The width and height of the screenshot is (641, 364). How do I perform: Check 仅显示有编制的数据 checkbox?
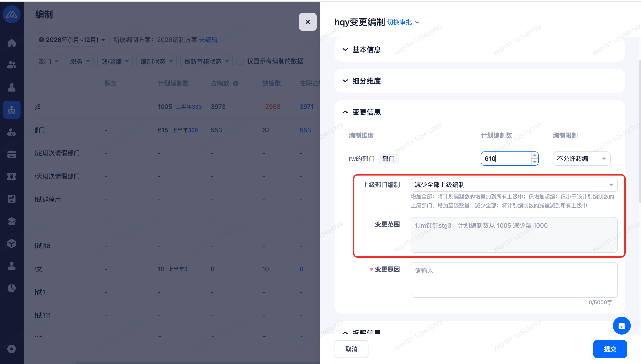[x=240, y=62]
